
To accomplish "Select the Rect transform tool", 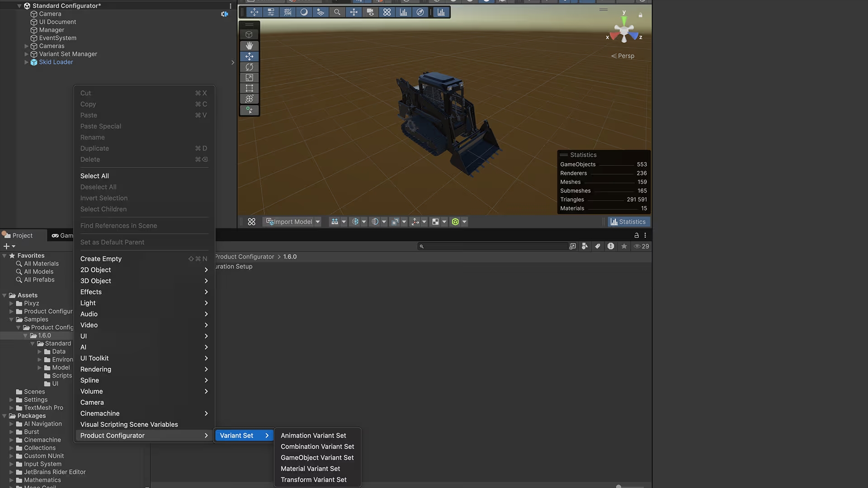I will 249,88.
